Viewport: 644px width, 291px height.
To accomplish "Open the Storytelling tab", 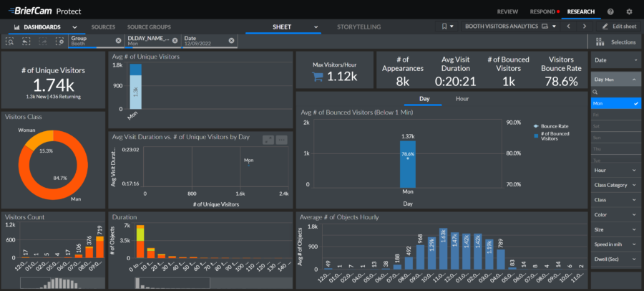I will click(358, 27).
